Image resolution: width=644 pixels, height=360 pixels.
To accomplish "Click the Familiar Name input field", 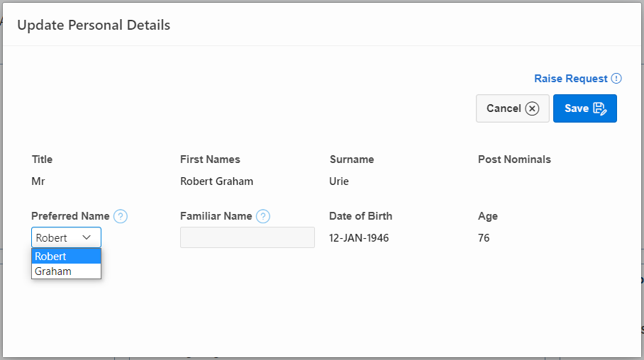I will 247,237.
